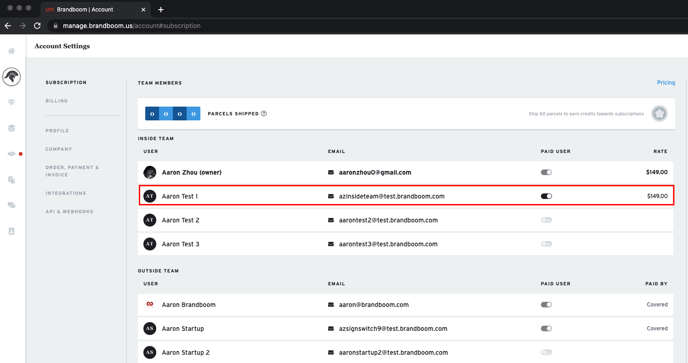
Task: Click the Aaron Test 2 name
Action: pos(180,220)
